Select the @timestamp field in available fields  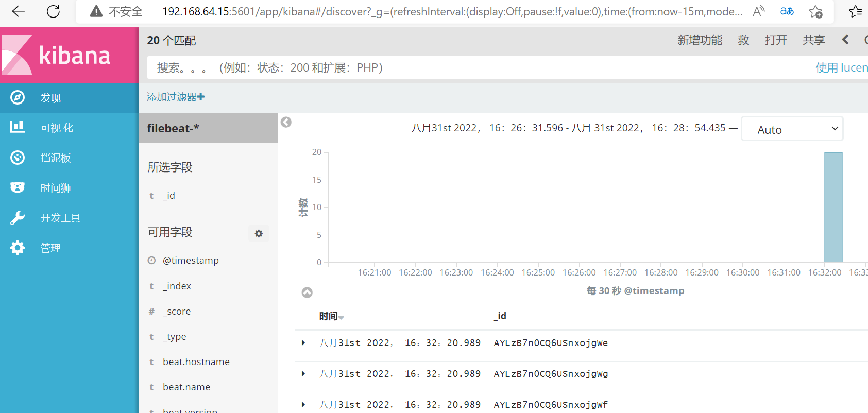(191, 261)
